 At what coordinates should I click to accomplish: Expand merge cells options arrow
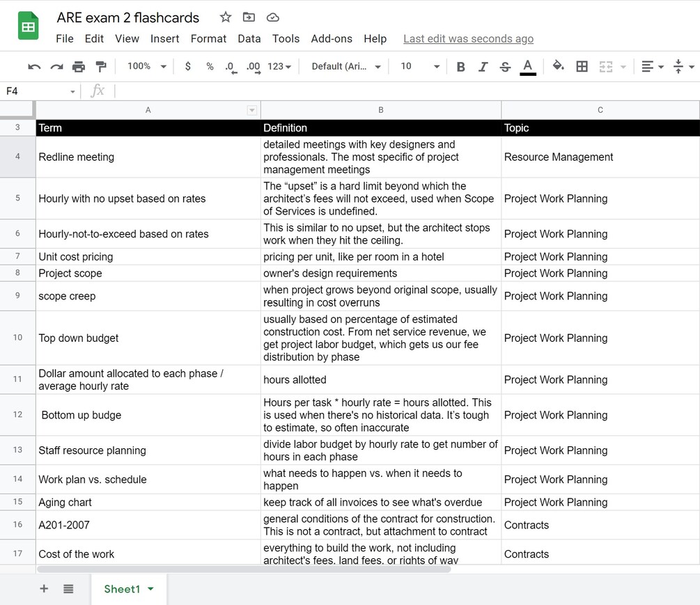point(623,67)
